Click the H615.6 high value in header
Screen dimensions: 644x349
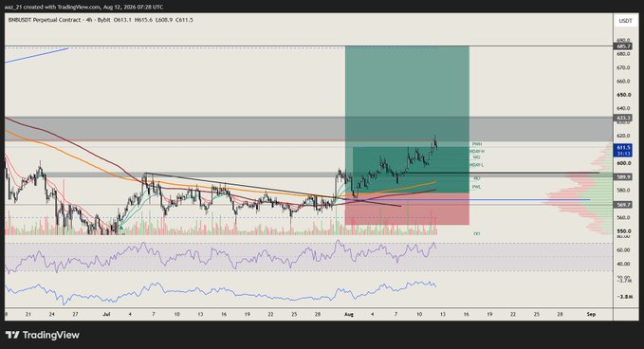click(x=143, y=20)
